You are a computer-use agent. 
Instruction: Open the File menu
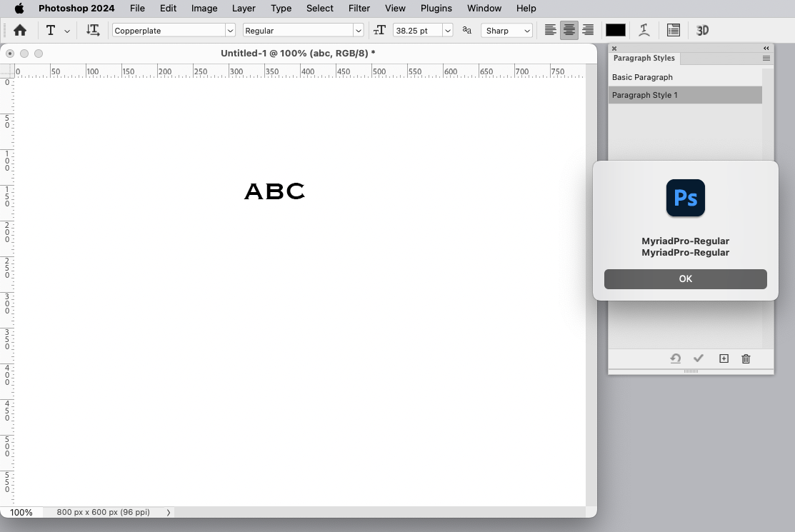pyautogui.click(x=137, y=8)
